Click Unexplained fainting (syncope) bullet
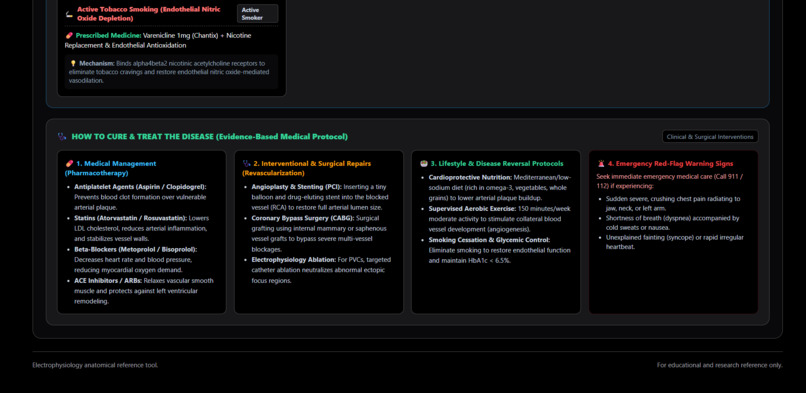The height and width of the screenshot is (393, 806). (x=675, y=242)
